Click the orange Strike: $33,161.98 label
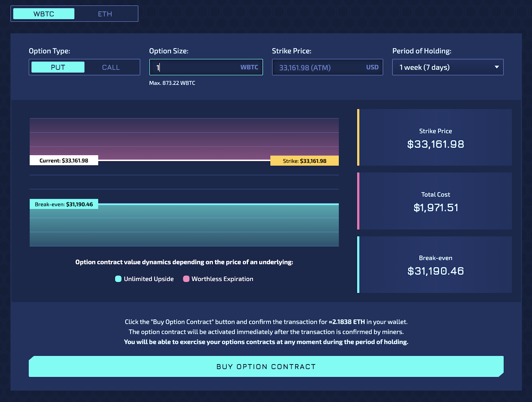Screen dimensions: 532x402 pos(305,160)
